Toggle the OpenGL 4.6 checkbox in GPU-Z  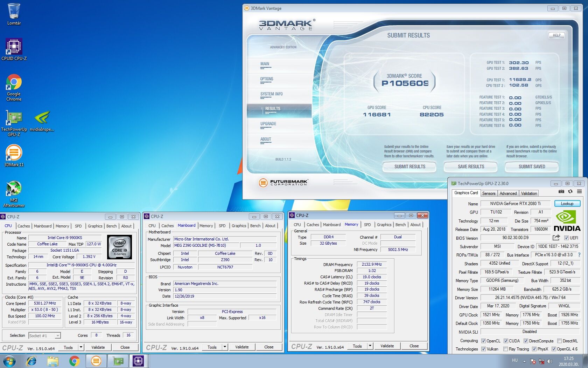point(554,349)
